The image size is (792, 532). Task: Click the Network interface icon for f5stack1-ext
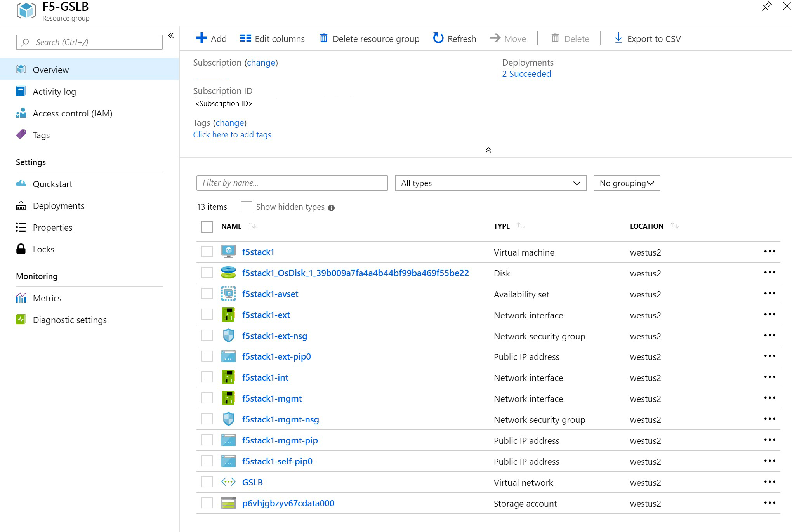228,315
